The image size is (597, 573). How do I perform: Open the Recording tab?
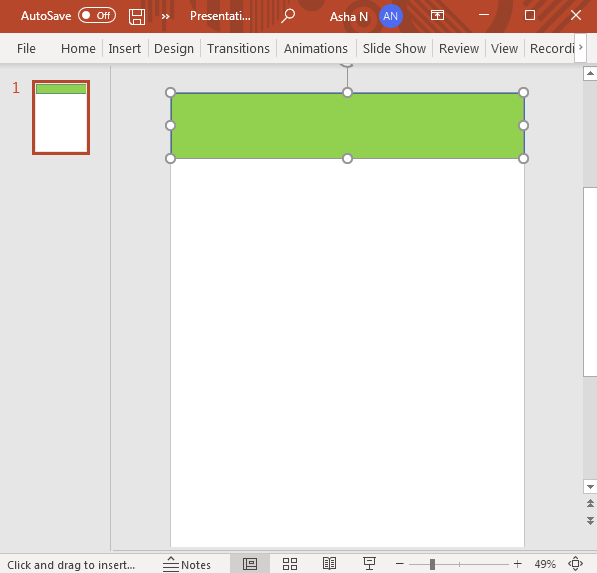(x=552, y=48)
